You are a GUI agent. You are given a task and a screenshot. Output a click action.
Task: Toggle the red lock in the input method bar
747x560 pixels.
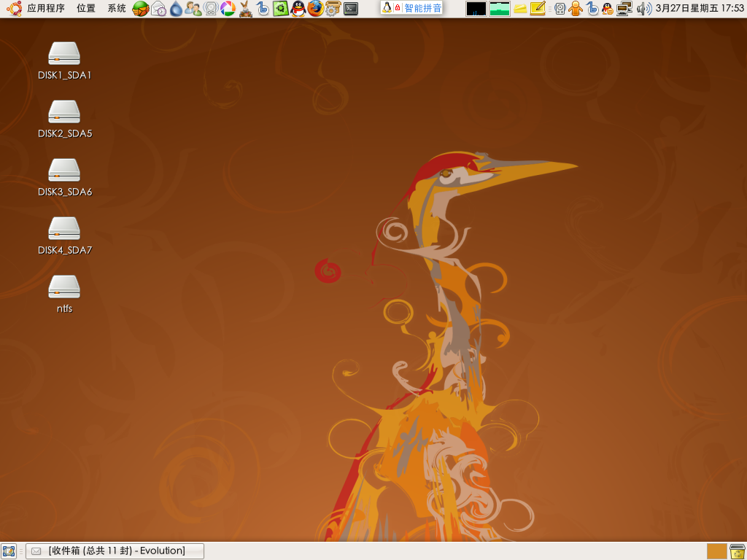[x=398, y=8]
